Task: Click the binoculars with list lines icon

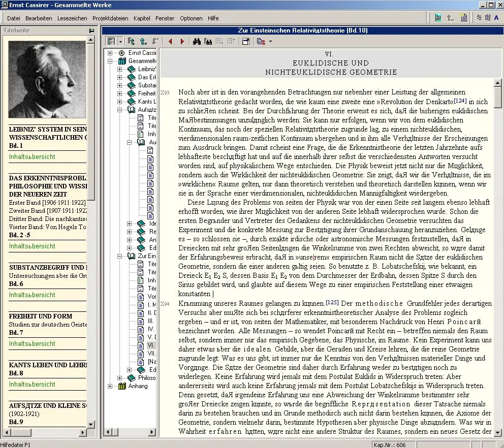Action: tap(208, 42)
